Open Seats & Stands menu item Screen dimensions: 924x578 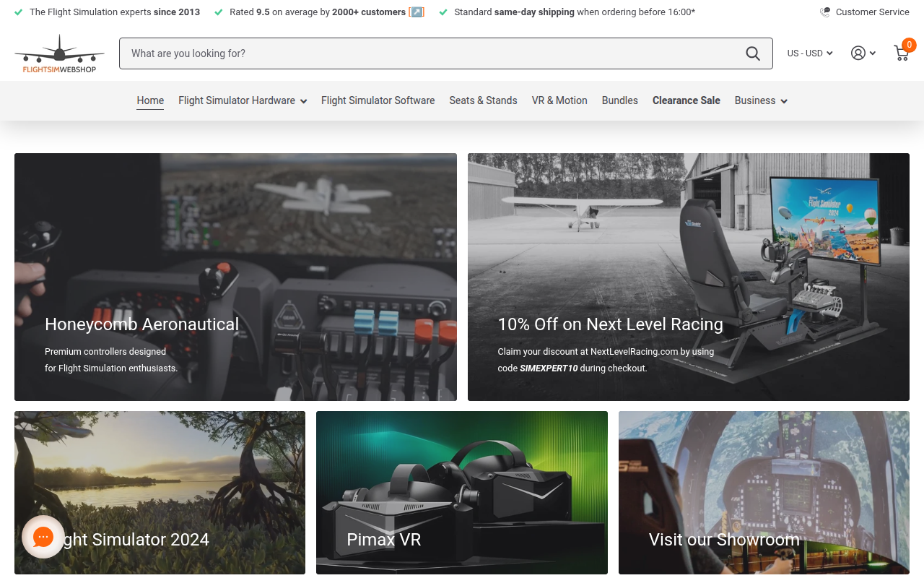point(483,100)
